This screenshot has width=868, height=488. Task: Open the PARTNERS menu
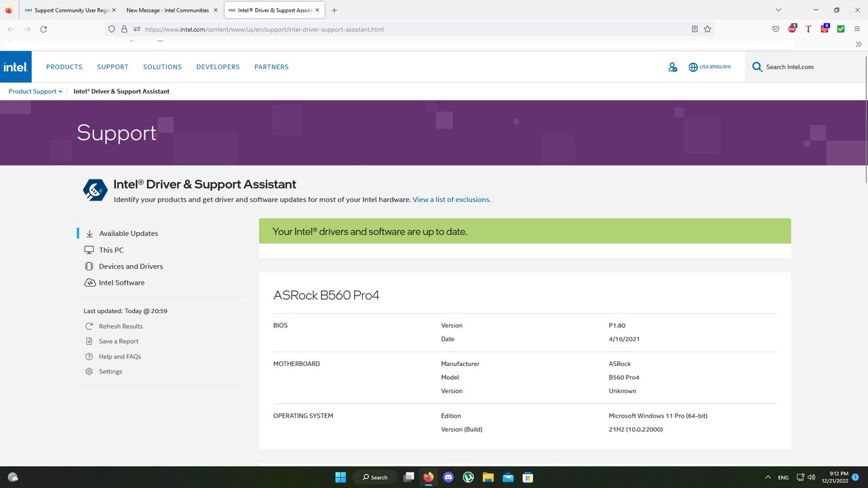point(271,67)
